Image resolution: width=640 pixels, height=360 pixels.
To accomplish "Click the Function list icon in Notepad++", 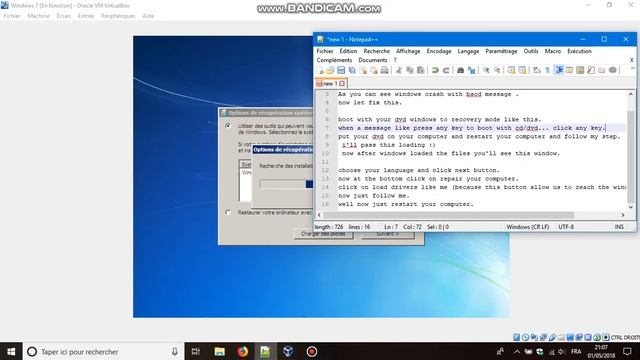I will (591, 71).
